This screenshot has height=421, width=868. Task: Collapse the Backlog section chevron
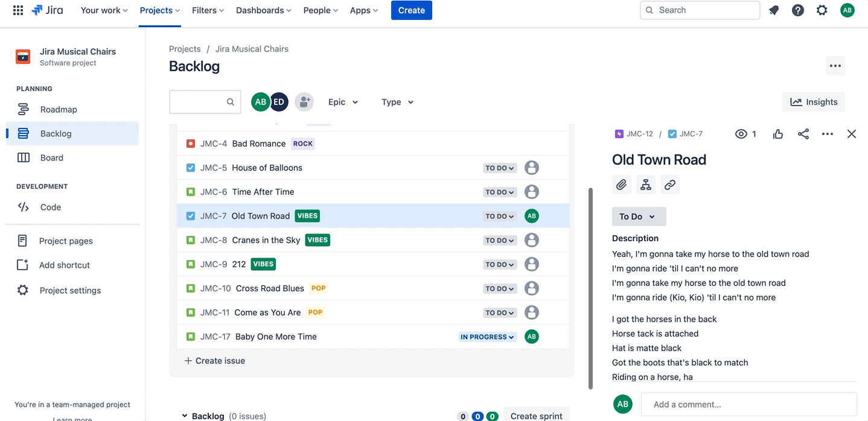pos(185,416)
